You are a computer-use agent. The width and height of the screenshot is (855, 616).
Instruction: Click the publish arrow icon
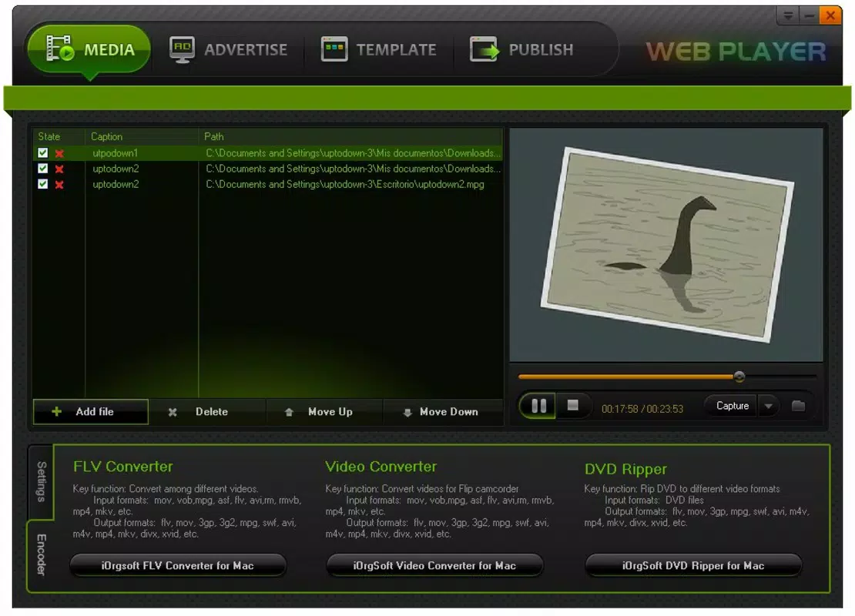click(484, 49)
